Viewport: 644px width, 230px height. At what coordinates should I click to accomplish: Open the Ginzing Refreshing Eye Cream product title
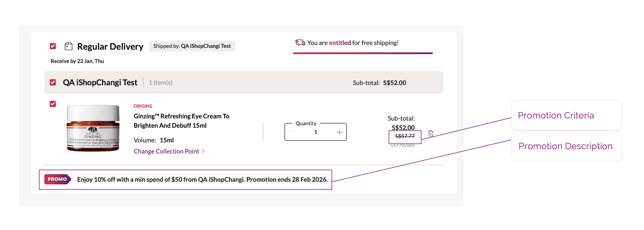coord(181,121)
